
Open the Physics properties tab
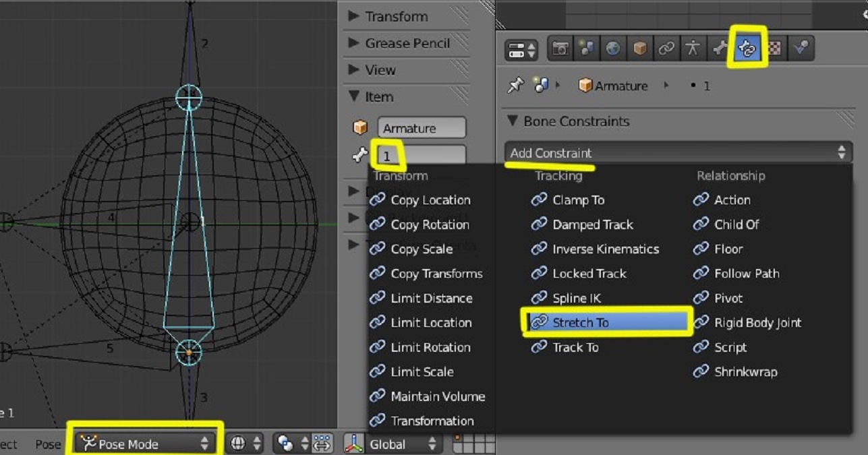click(801, 49)
